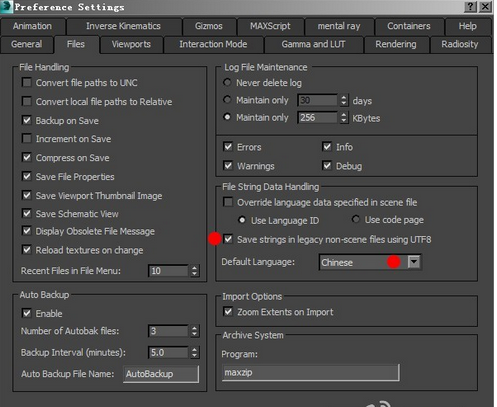Click the 256 KBytes value field
Screen dimensions: 497x407
coord(318,117)
